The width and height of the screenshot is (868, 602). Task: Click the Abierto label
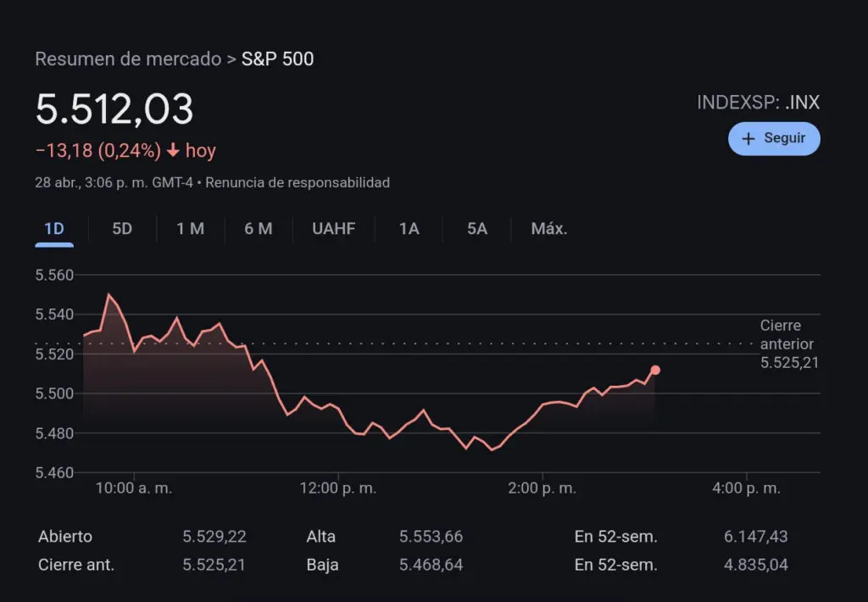pyautogui.click(x=65, y=537)
